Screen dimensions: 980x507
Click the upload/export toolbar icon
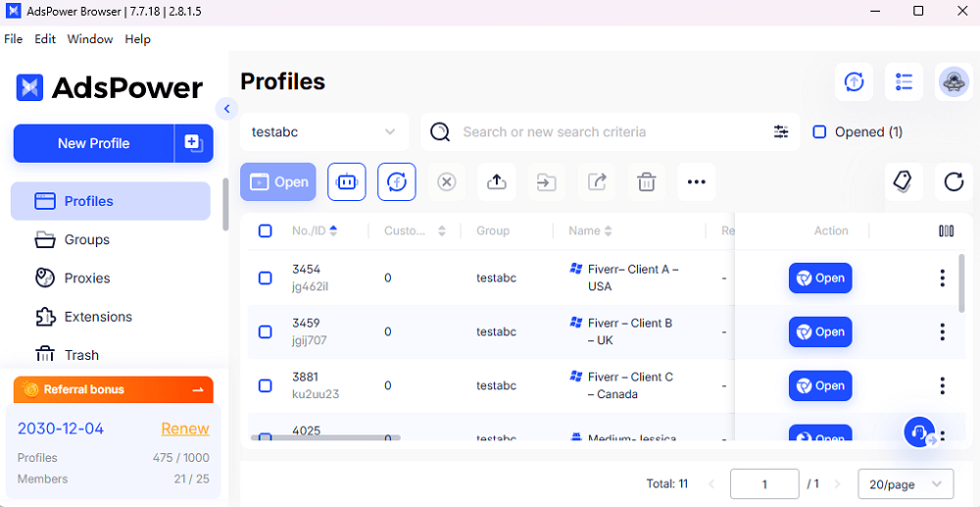(x=496, y=182)
